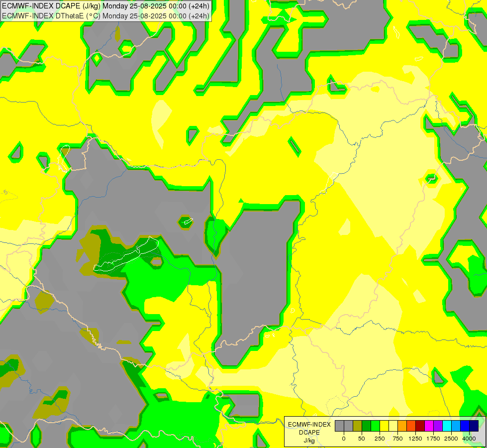
Task: Pick the cyan legend swatch
Action: [x=447, y=426]
